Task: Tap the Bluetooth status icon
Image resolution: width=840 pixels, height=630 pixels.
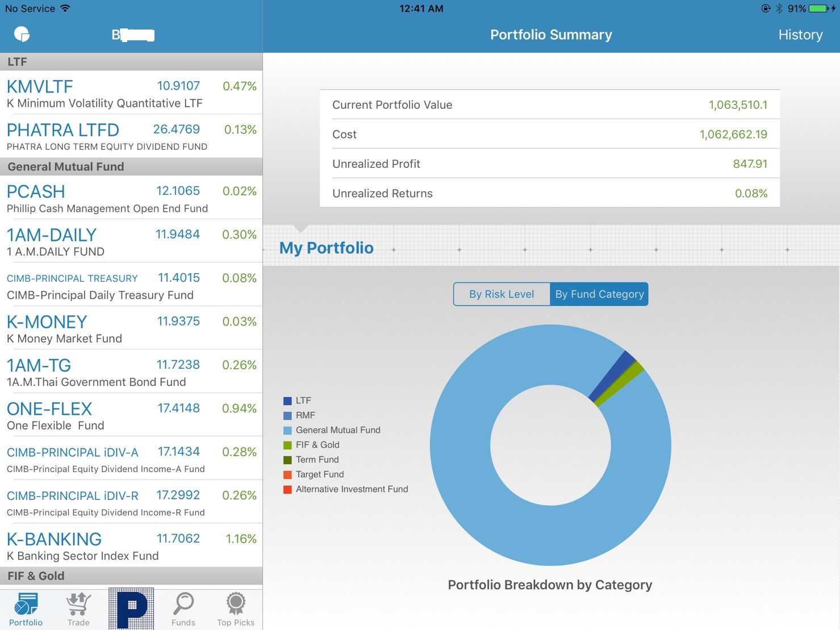Action: pyautogui.click(x=779, y=9)
